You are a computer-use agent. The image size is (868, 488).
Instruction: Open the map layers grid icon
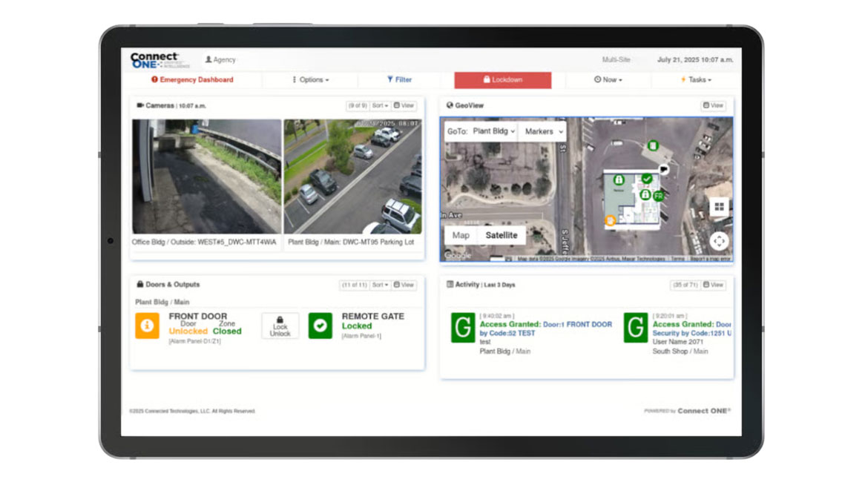(x=719, y=208)
